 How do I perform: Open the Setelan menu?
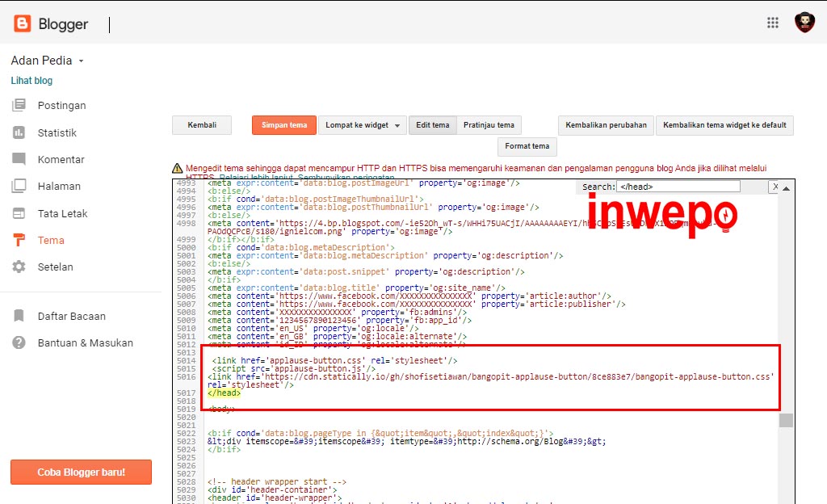tap(56, 267)
